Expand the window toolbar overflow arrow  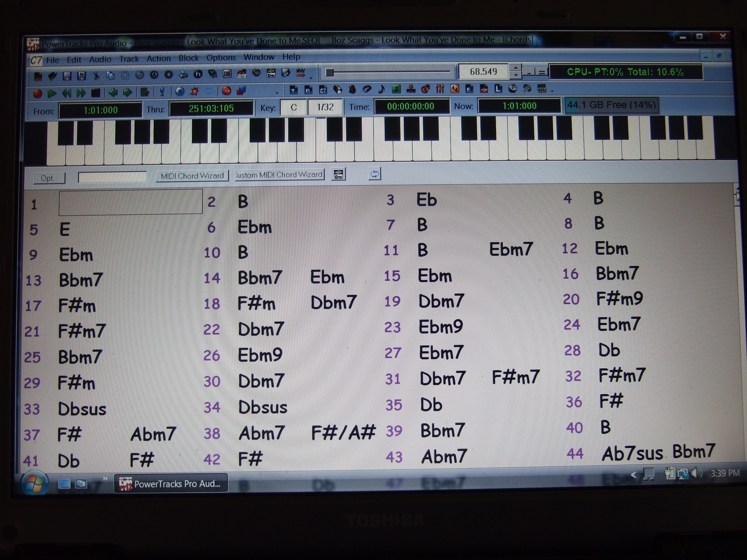coord(552,91)
